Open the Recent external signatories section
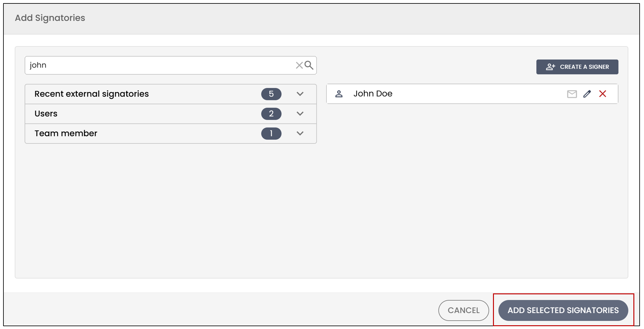The image size is (644, 329). 91,94
